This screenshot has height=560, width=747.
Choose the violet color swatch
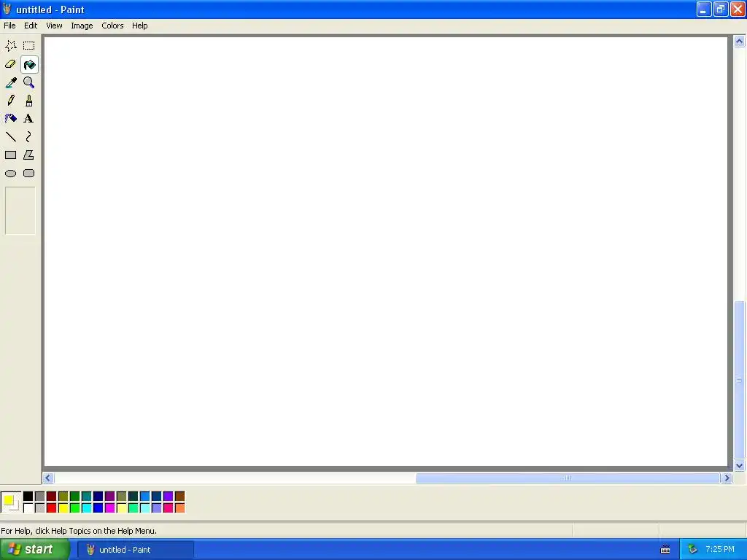pyautogui.click(x=169, y=496)
